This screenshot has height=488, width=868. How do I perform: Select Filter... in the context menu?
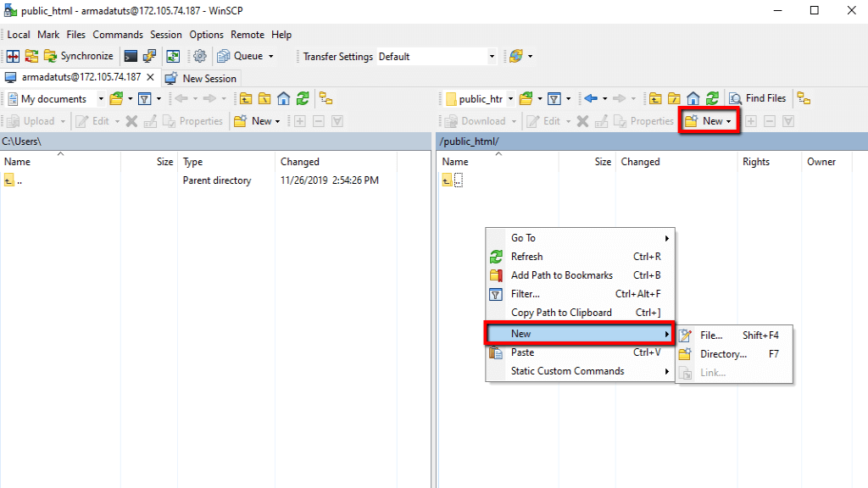pos(580,294)
